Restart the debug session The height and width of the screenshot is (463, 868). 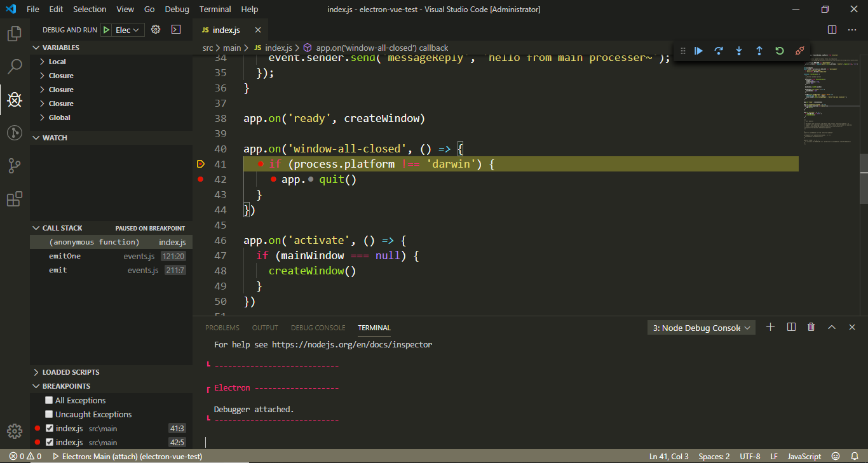780,50
